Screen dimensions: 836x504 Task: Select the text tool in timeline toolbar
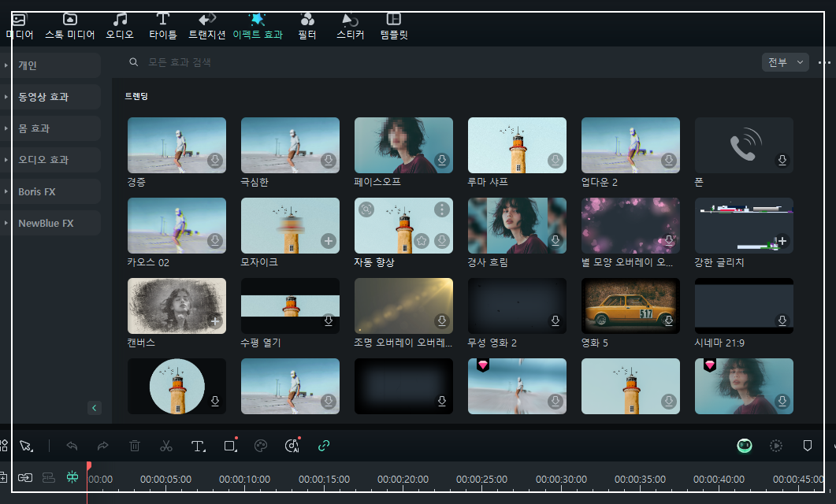click(198, 446)
